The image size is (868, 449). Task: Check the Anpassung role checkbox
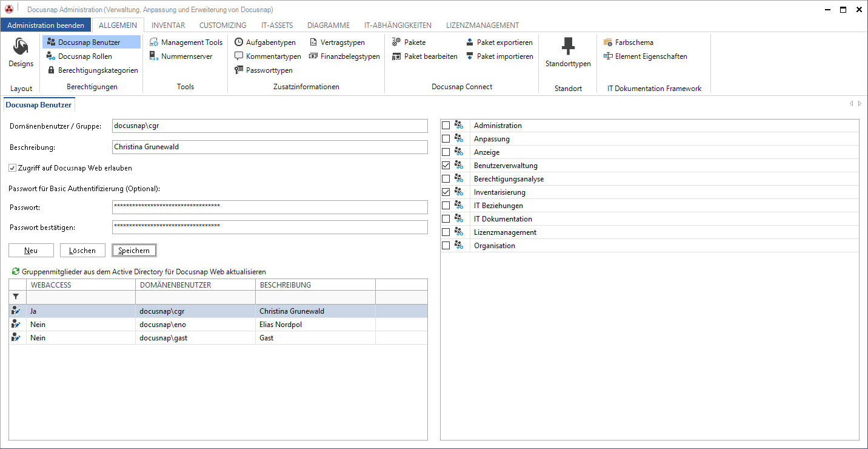click(446, 139)
